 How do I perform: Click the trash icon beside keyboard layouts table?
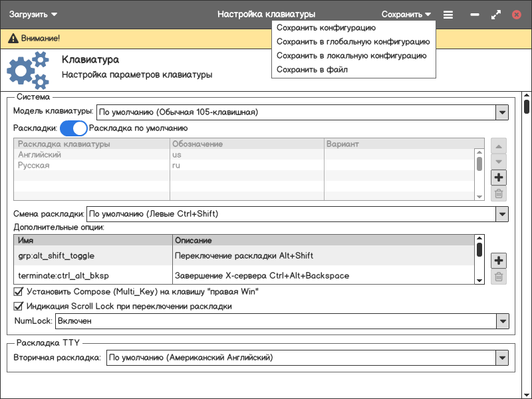499,194
